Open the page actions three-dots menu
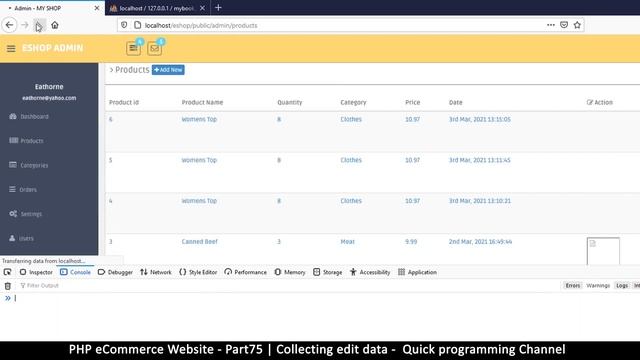Viewport: 640px width, 360px height. (x=551, y=25)
